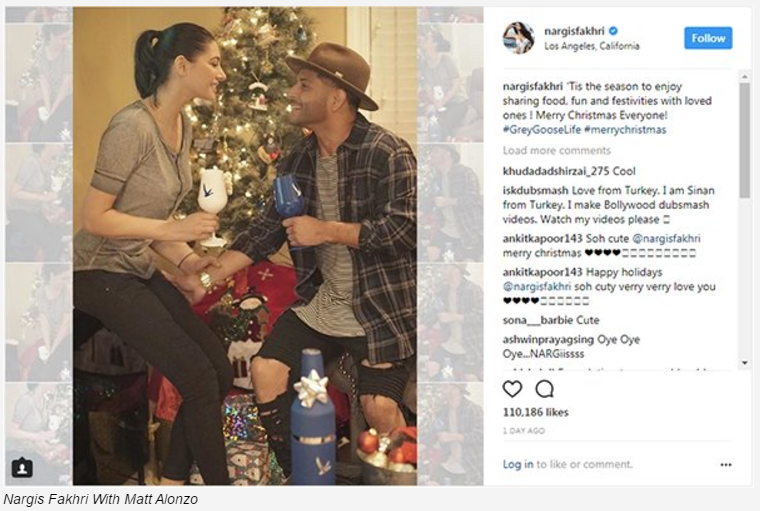
Task: Click the speech bubble comment icon
Action: [544, 389]
